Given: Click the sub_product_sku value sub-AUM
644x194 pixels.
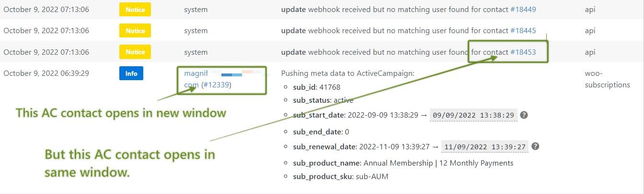Looking at the screenshot, I should (x=371, y=176).
